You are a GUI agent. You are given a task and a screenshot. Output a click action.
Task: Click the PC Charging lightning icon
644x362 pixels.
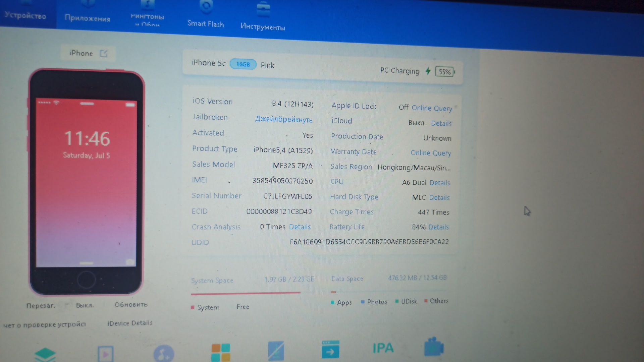tap(428, 71)
